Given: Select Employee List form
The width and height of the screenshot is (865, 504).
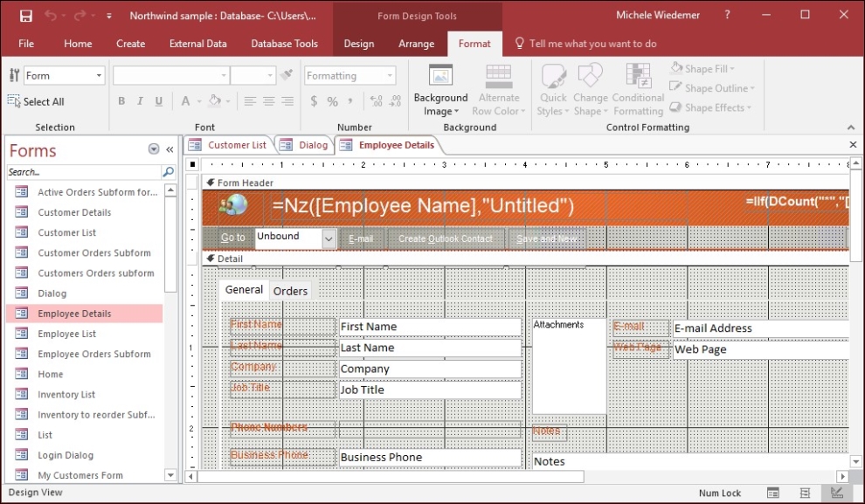Looking at the screenshot, I should coord(85,334).
